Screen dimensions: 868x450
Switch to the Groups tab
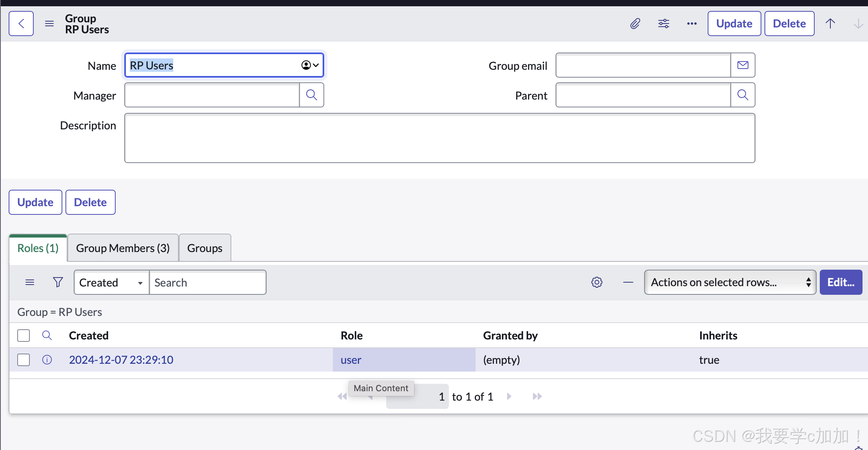(x=205, y=248)
